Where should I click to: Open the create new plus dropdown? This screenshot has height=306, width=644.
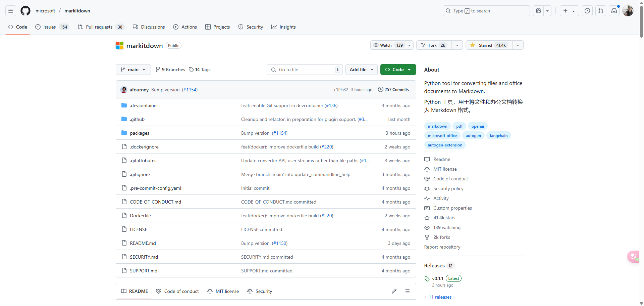(x=569, y=11)
